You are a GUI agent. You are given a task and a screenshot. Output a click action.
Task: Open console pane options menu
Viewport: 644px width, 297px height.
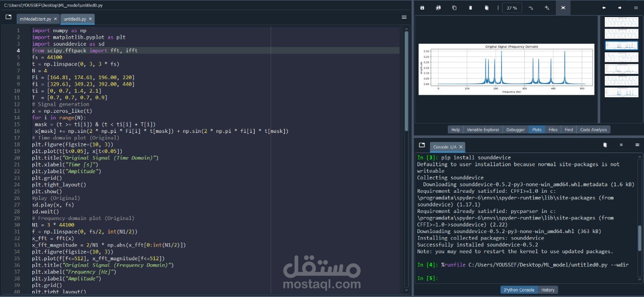tap(637, 145)
